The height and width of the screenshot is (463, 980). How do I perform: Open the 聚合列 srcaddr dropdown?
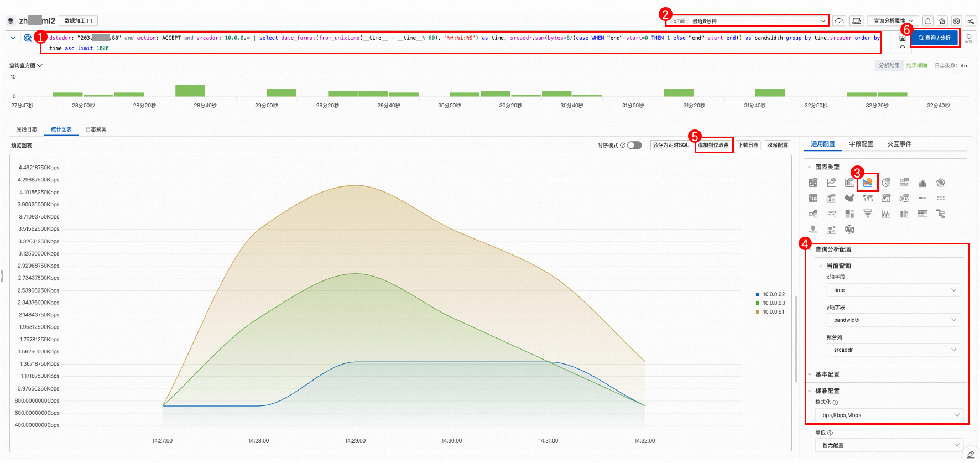pos(893,350)
